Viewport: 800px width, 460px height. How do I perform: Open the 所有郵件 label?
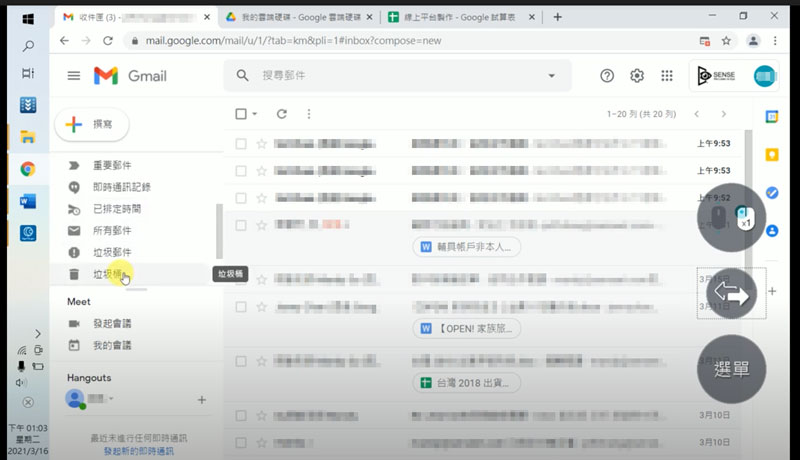(x=112, y=231)
